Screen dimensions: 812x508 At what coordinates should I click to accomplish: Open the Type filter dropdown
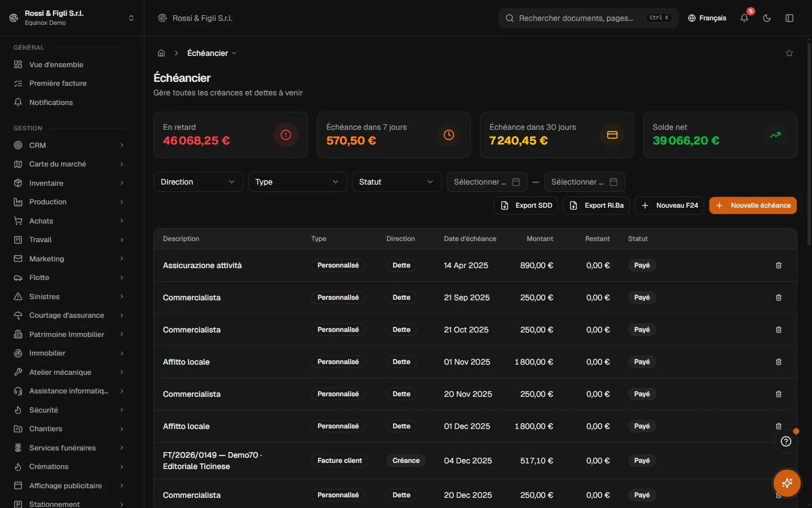[298, 182]
